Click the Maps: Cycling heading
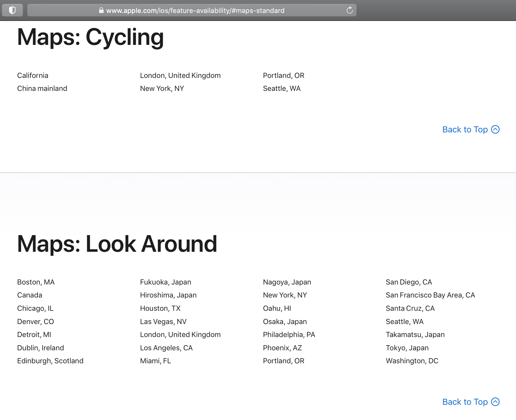This screenshot has width=516, height=420. [x=90, y=37]
